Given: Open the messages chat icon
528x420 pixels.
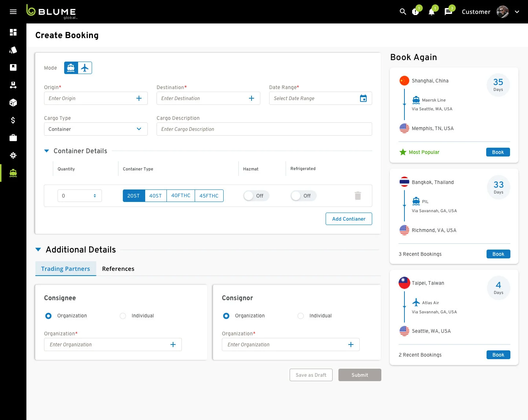Looking at the screenshot, I should tap(448, 12).
